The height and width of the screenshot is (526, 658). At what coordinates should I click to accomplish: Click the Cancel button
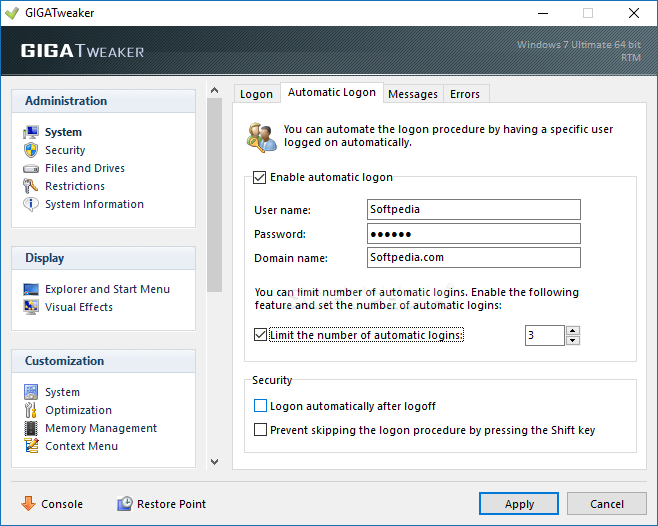click(607, 504)
